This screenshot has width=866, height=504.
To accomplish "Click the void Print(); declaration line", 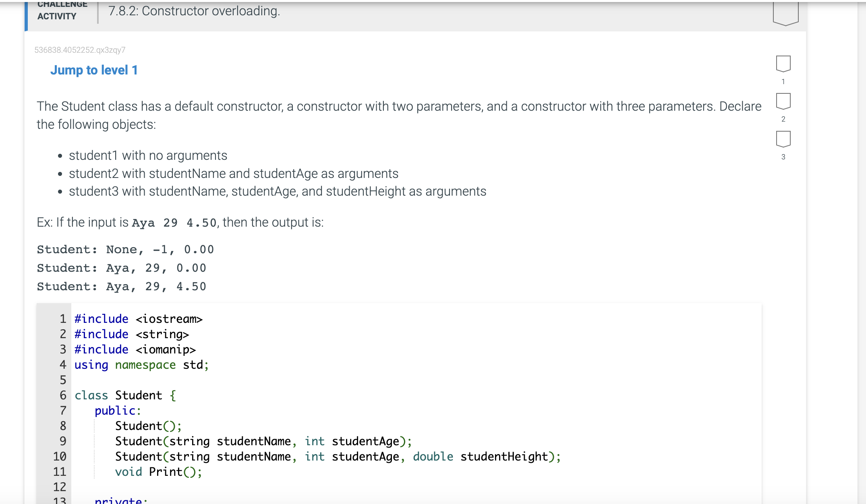I will [158, 472].
